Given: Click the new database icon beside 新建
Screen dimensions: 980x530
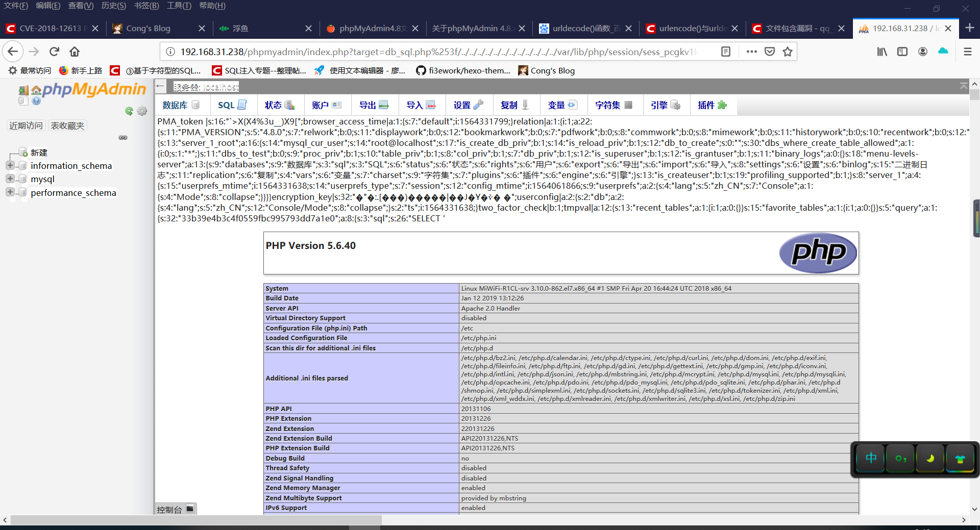Looking at the screenshot, I should coord(23,152).
